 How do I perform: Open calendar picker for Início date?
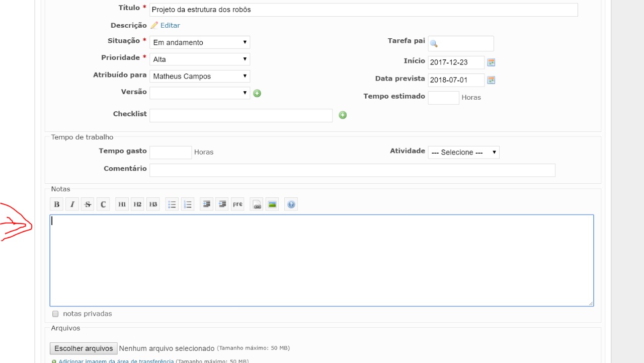tap(492, 62)
